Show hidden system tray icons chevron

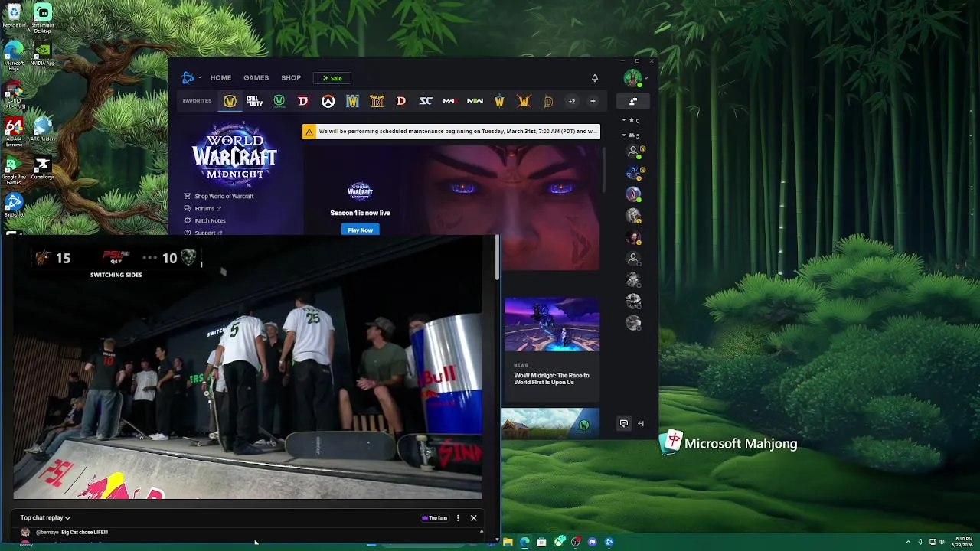(x=908, y=542)
